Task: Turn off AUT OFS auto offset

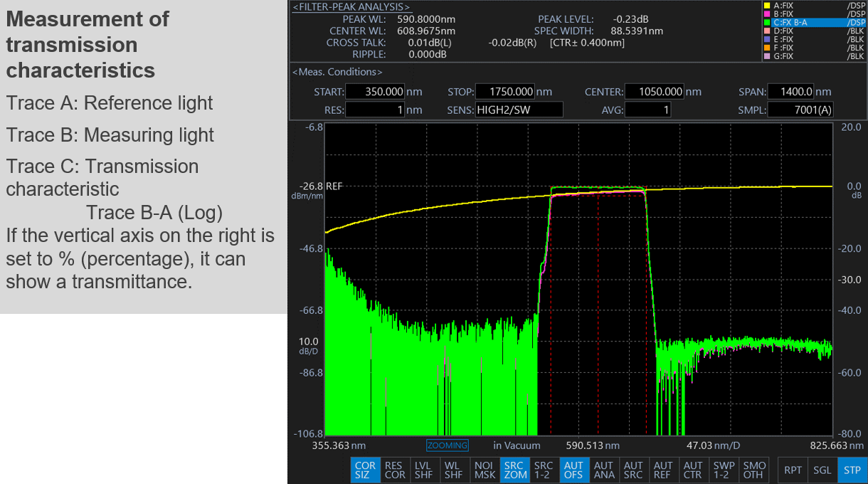Action: pos(573,470)
